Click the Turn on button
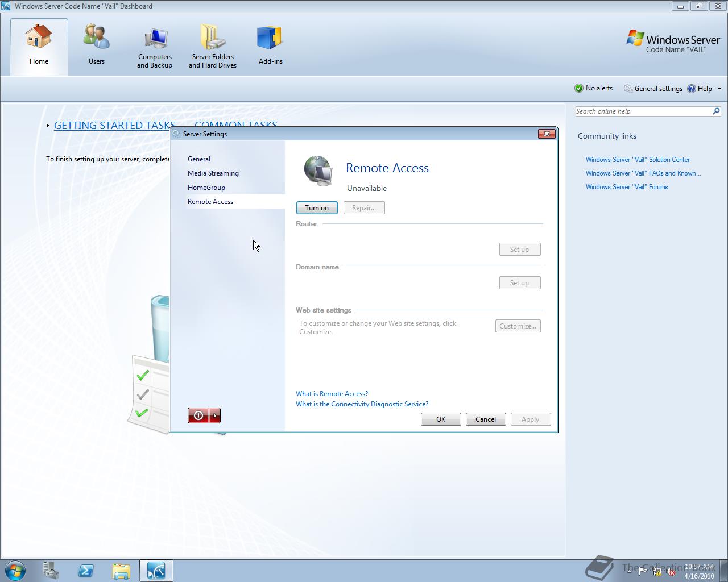The width and height of the screenshot is (728, 582). click(x=317, y=208)
